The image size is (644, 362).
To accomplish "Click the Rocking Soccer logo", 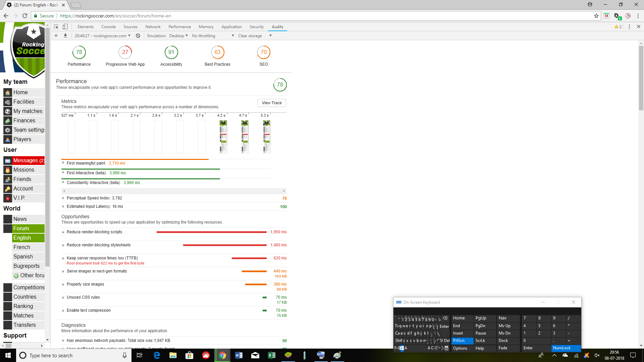I will click(28, 50).
